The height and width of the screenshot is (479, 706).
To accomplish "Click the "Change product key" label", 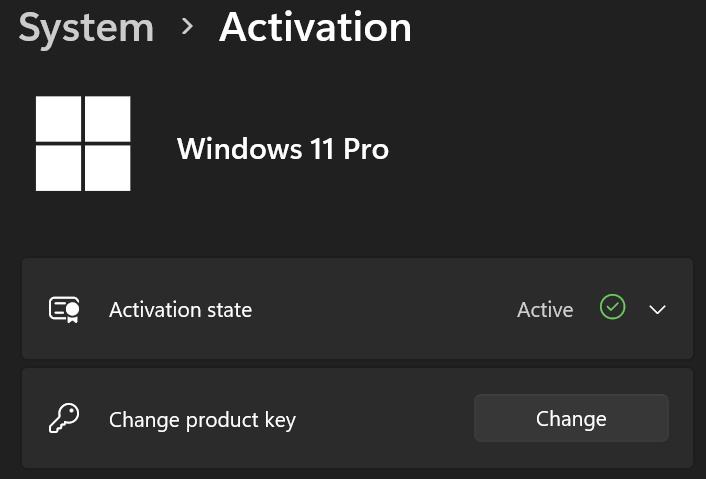I will 202,419.
